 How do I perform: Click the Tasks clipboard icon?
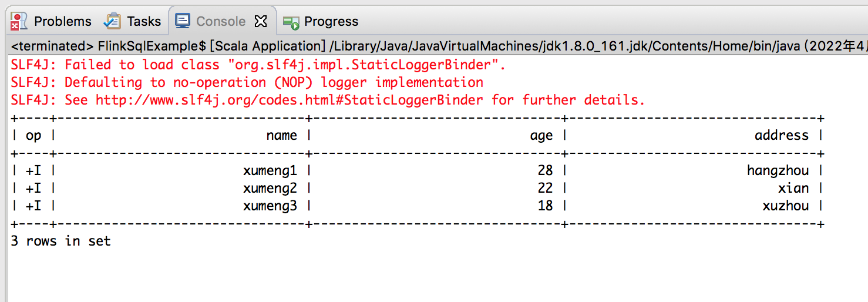tap(112, 22)
